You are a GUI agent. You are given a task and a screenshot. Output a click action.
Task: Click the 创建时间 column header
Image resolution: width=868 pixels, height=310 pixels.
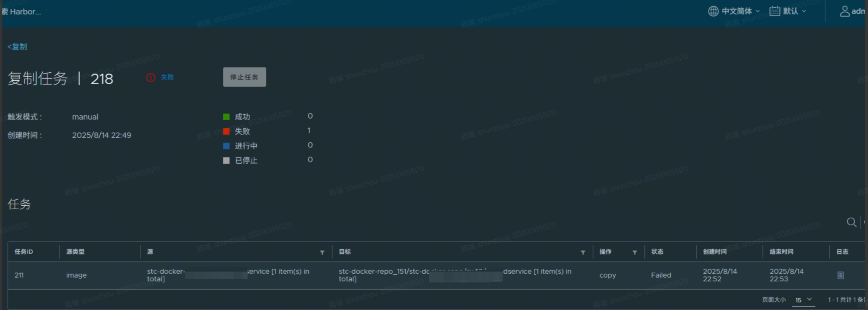[x=715, y=252]
